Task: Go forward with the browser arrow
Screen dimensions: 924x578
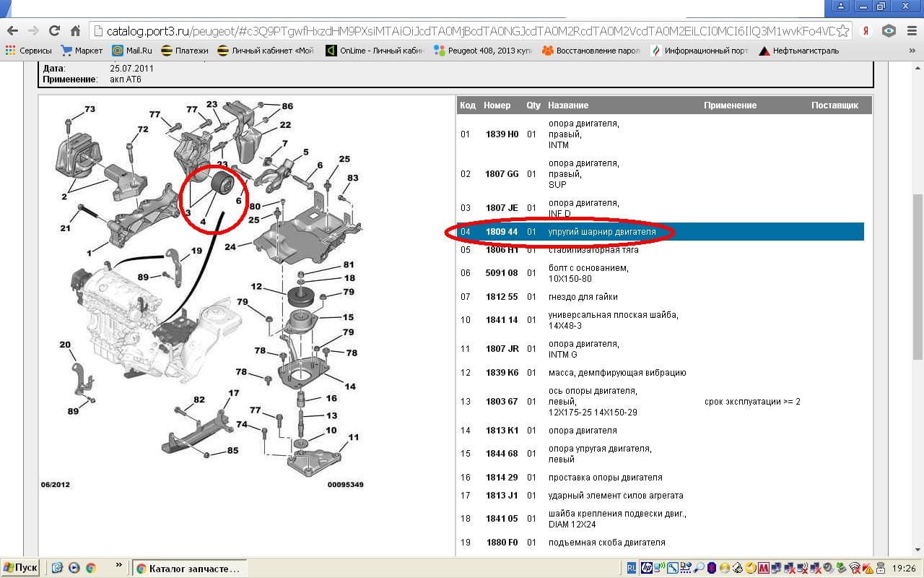Action: pos(33,30)
